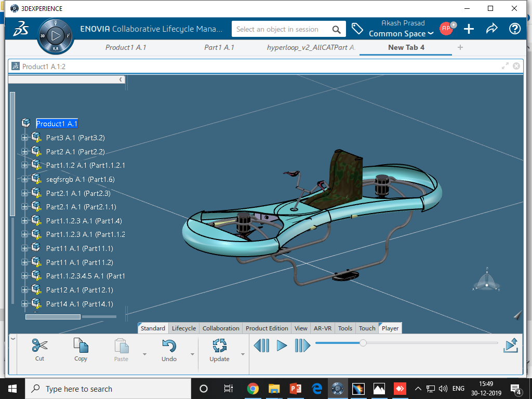Expand the Product1 A.1:2 panel to fullscreen
This screenshot has height=399, width=532.
505,66
